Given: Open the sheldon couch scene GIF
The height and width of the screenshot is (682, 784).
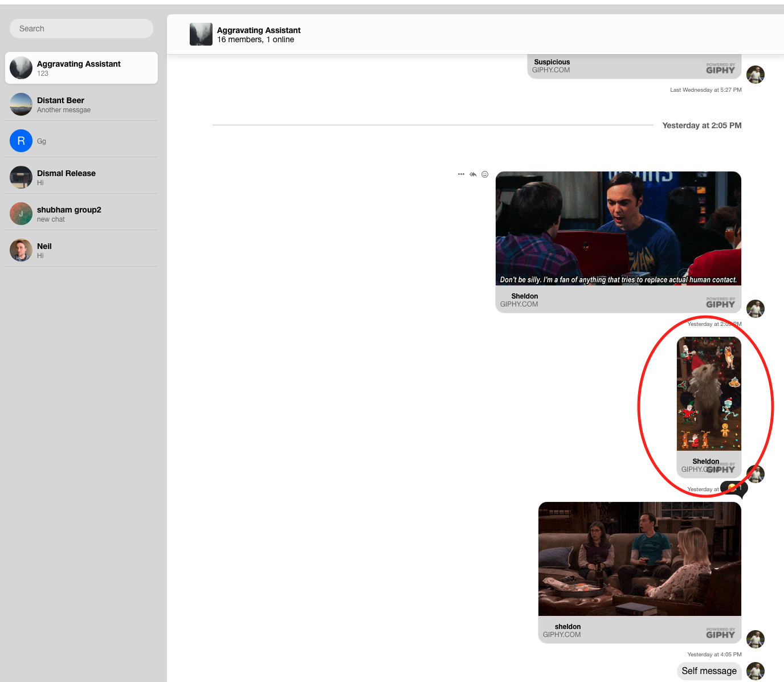Looking at the screenshot, I should click(x=640, y=559).
